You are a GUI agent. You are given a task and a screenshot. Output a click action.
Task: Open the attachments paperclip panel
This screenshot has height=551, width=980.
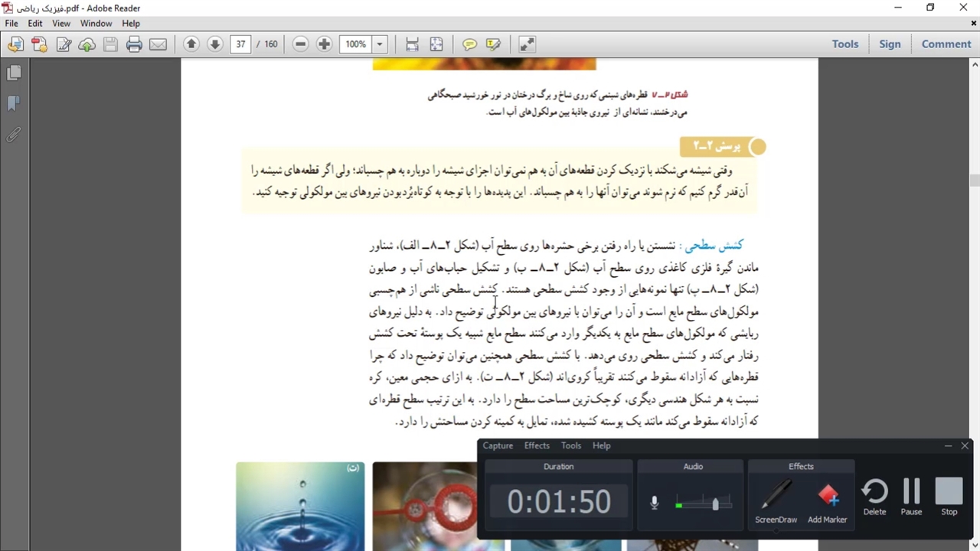(14, 135)
